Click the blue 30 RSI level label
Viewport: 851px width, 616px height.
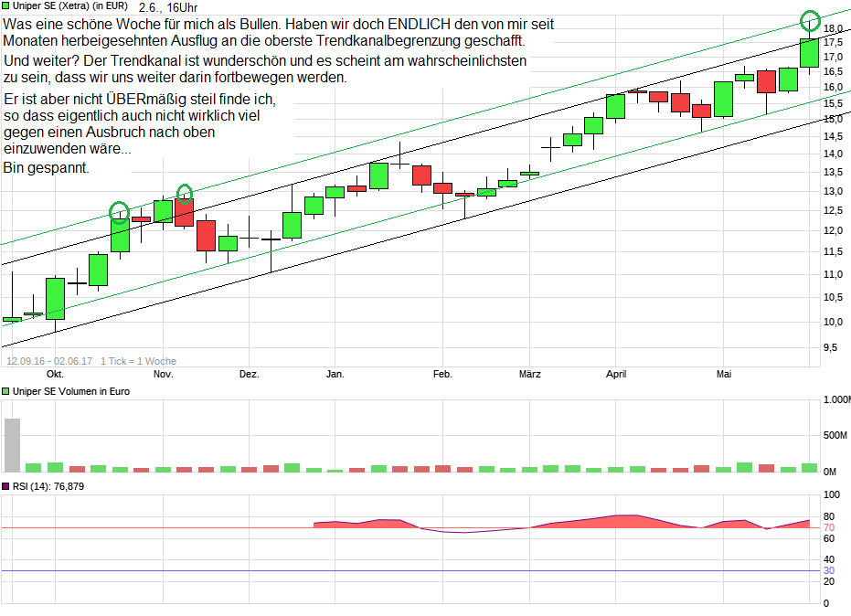pos(829,570)
